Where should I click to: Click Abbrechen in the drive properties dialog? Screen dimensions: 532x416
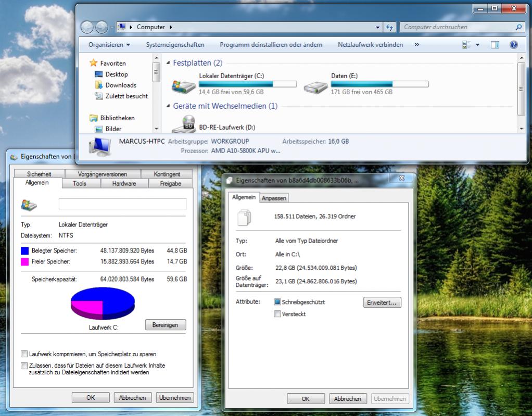[x=132, y=397]
